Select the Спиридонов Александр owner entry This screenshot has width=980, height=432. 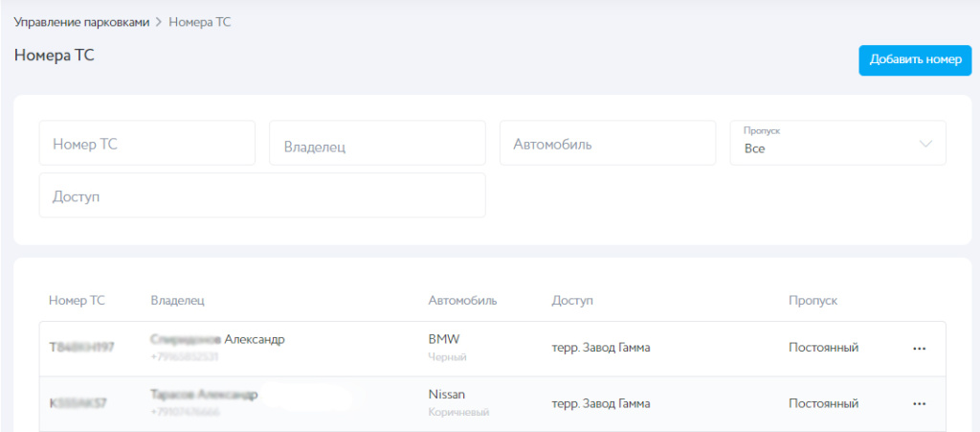pyautogui.click(x=217, y=340)
